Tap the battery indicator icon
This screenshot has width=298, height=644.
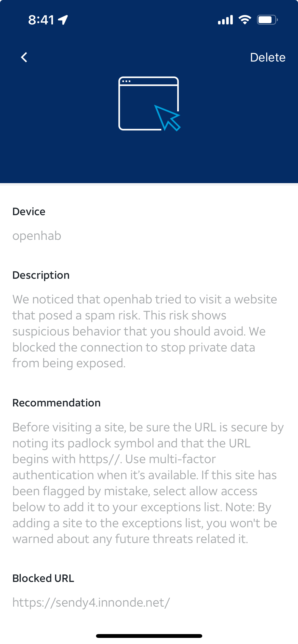(x=267, y=20)
